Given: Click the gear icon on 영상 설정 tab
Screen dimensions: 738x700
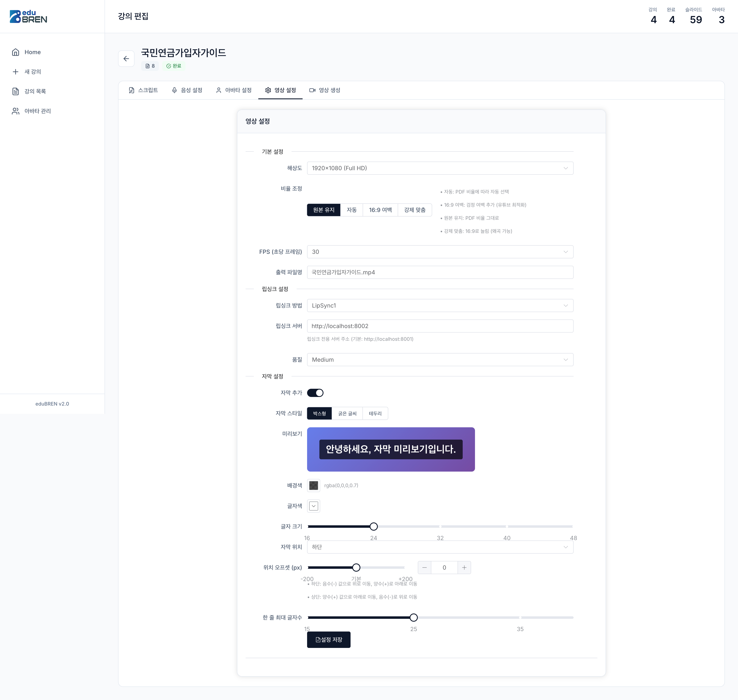Looking at the screenshot, I should 268,90.
